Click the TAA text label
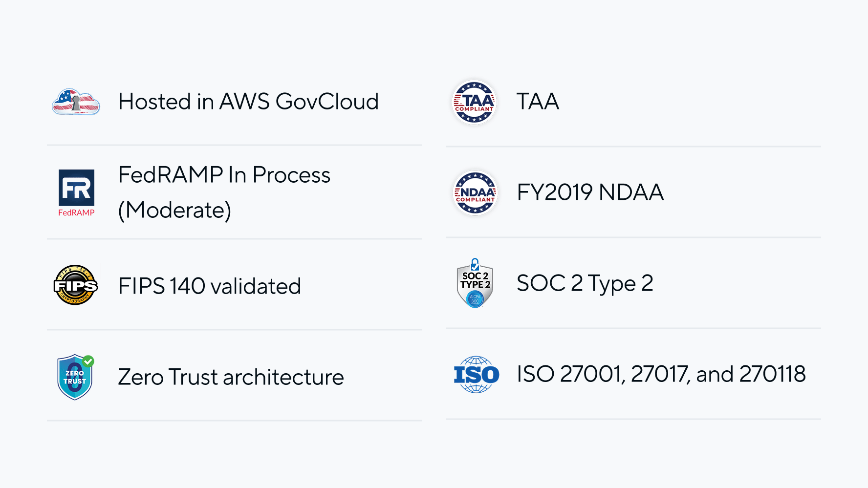Image resolution: width=868 pixels, height=488 pixels. [538, 102]
